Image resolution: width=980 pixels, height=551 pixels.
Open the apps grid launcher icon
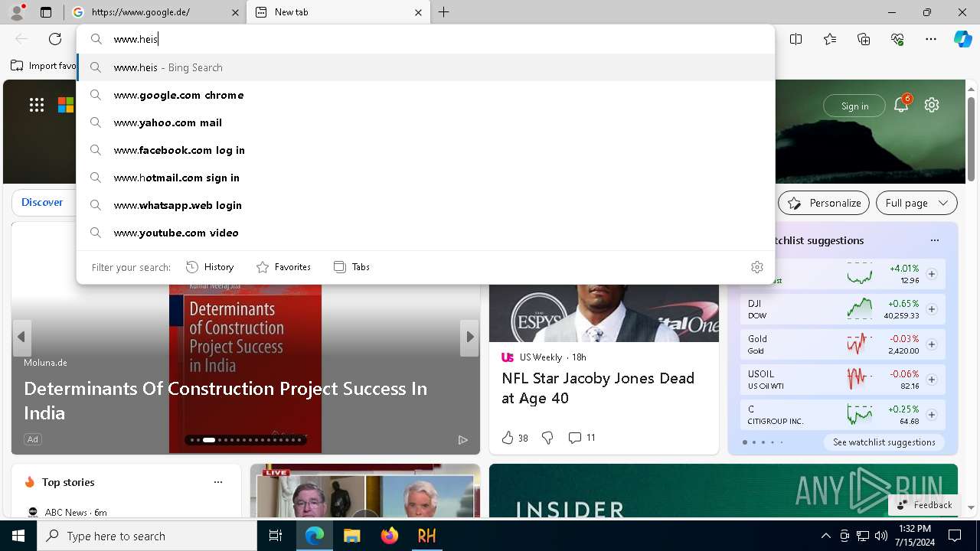[37, 106]
